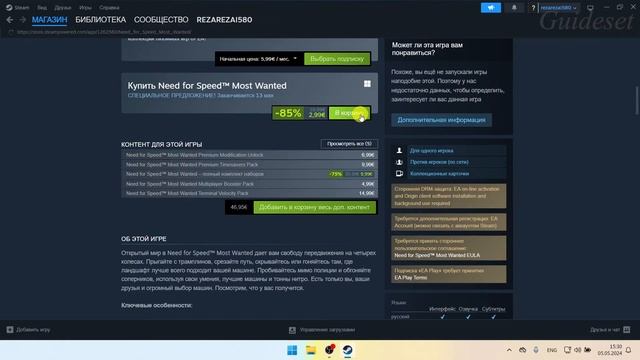
Task: Add all DLC content to cart
Action: [x=315, y=207]
